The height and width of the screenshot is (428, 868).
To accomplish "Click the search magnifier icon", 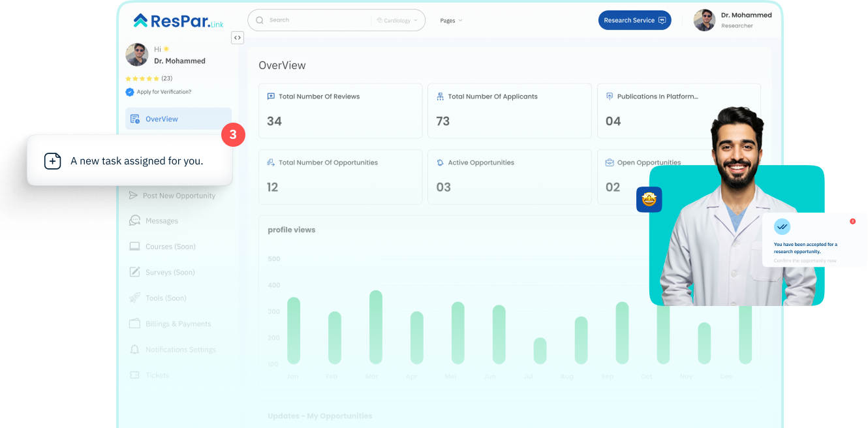I will [x=260, y=20].
